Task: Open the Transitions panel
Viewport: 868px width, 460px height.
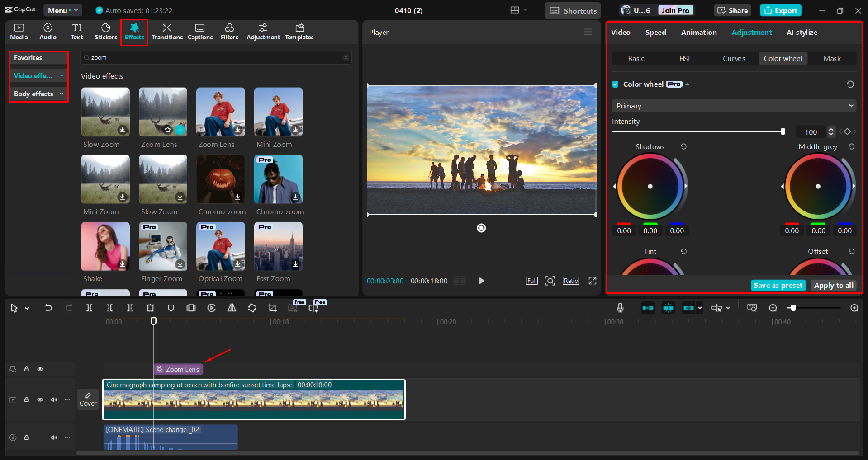Action: (167, 32)
